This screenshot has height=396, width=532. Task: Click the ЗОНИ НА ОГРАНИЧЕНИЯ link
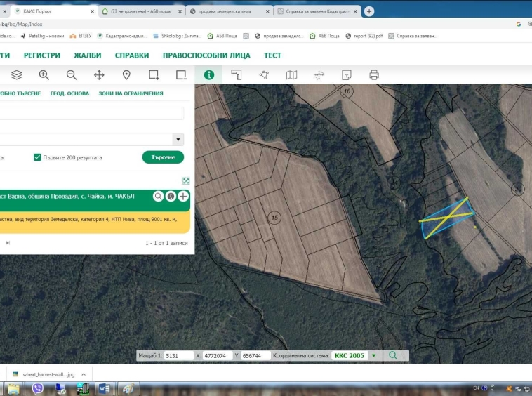pyautogui.click(x=131, y=93)
